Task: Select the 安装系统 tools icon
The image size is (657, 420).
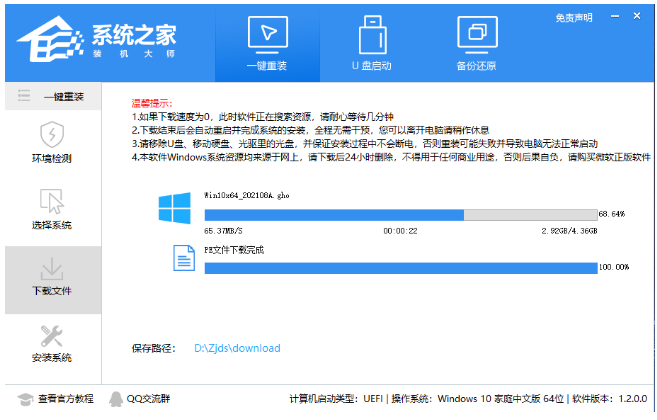Action: (52, 336)
